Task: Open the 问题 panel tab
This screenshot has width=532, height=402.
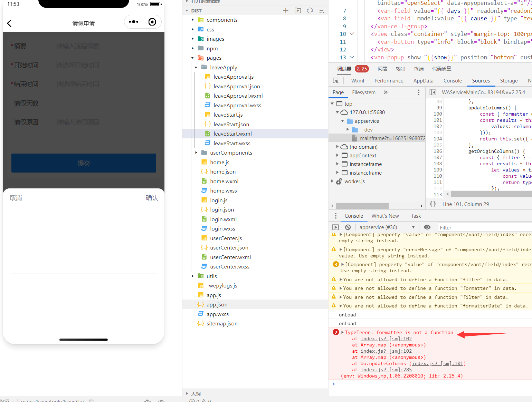Action: tap(382, 69)
